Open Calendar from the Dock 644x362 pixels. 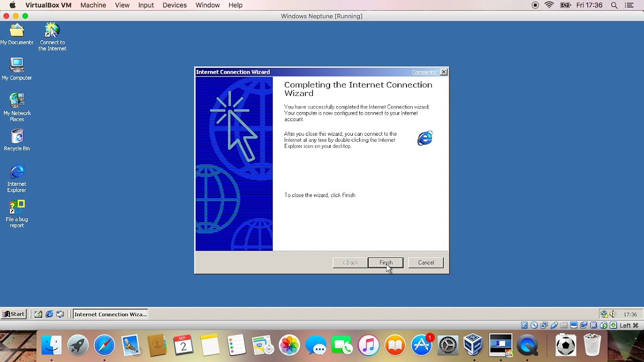tap(183, 346)
